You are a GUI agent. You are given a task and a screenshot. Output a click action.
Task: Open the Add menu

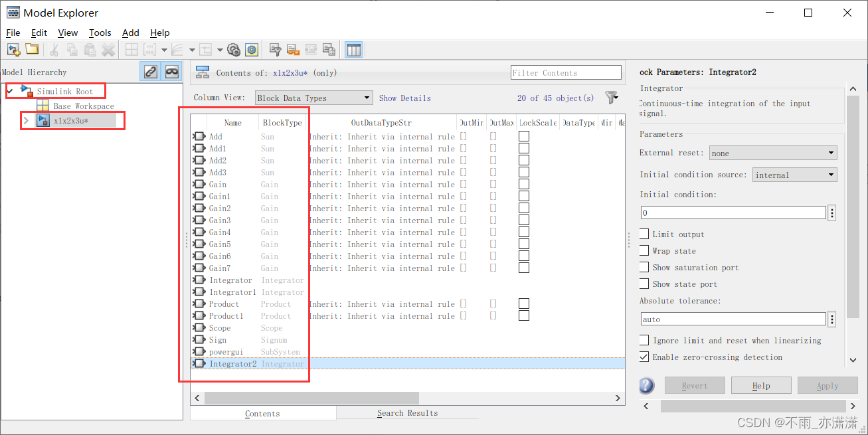pos(131,33)
